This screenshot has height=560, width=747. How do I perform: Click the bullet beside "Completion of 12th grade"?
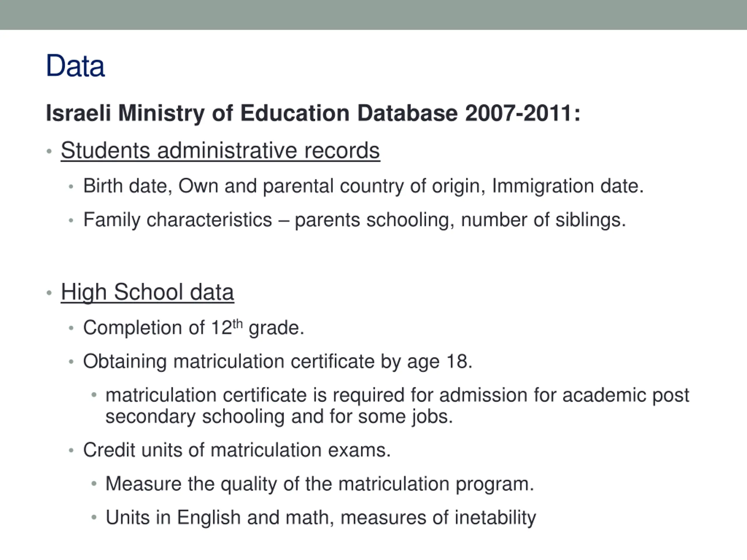coord(71,328)
